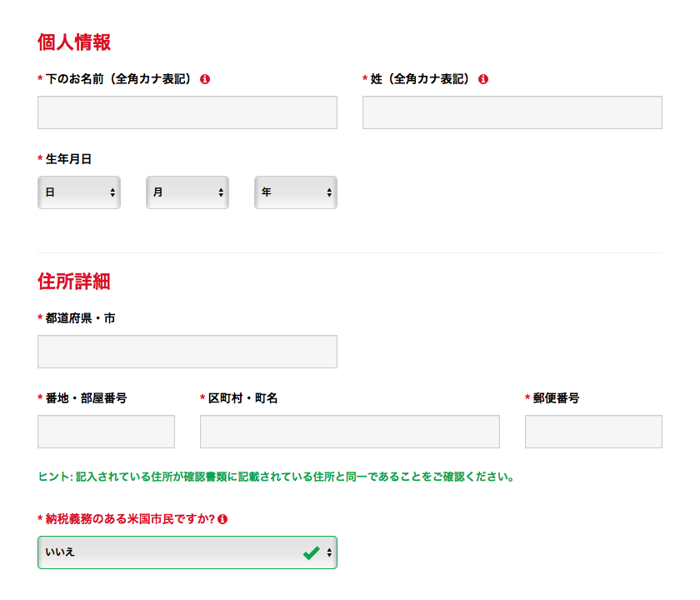The width and height of the screenshot is (700, 600).
Task: Click info icon beside 米国市民ですか question
Action: click(x=222, y=519)
